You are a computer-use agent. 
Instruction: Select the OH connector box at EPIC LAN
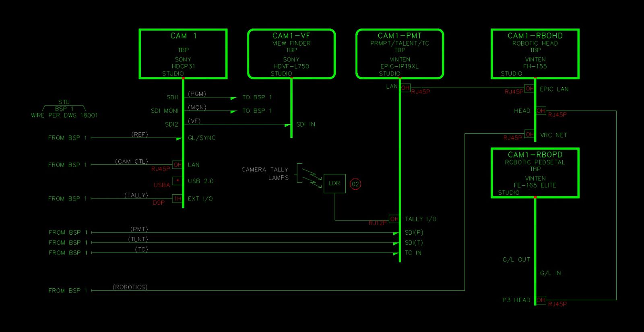[529, 88]
